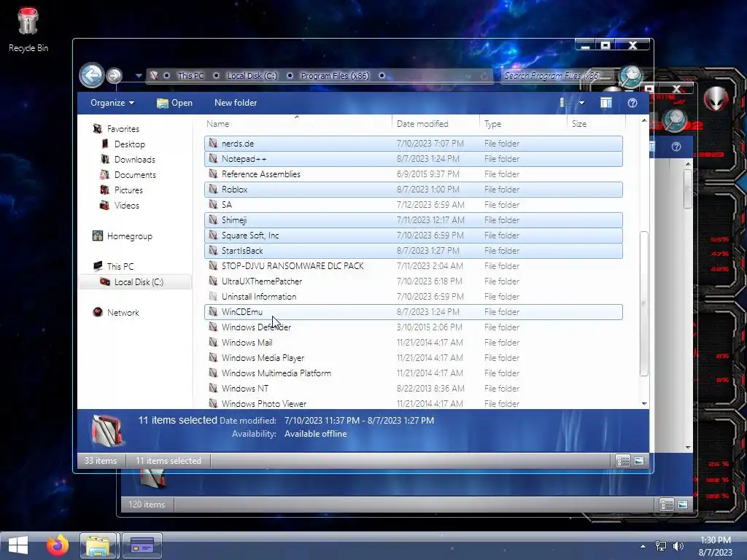This screenshot has height=560, width=747.
Task: Click the Windows NT folder icon
Action: [x=213, y=388]
